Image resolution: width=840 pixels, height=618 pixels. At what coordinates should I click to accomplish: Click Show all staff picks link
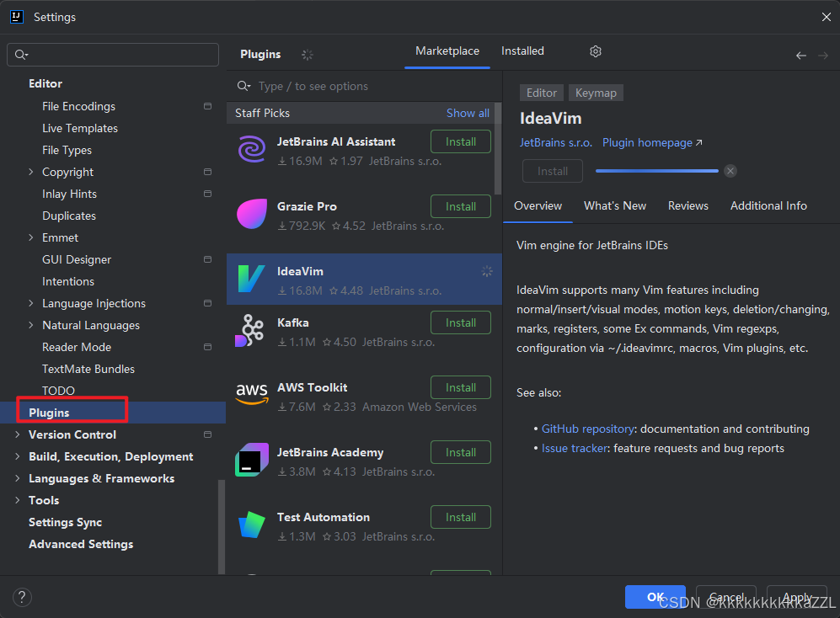468,113
